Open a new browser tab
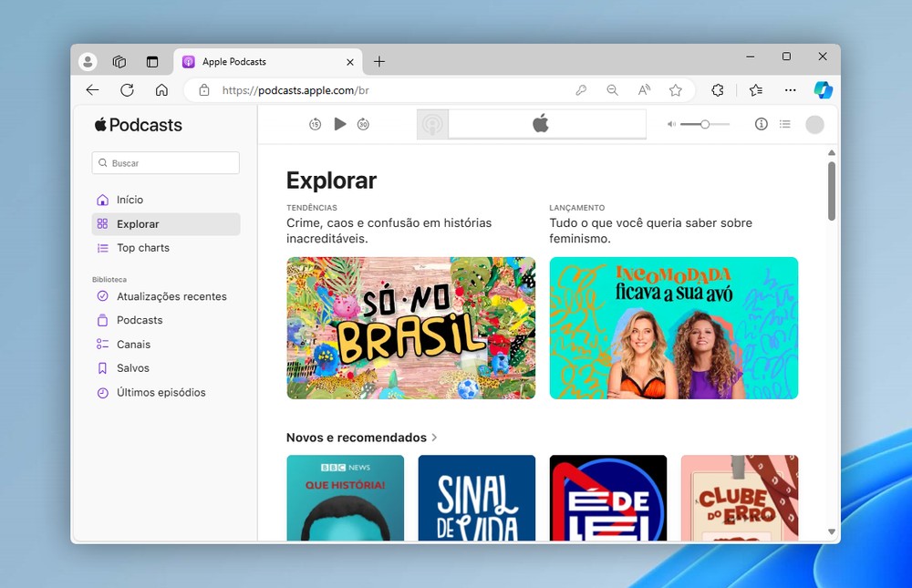This screenshot has width=912, height=588. 379,62
